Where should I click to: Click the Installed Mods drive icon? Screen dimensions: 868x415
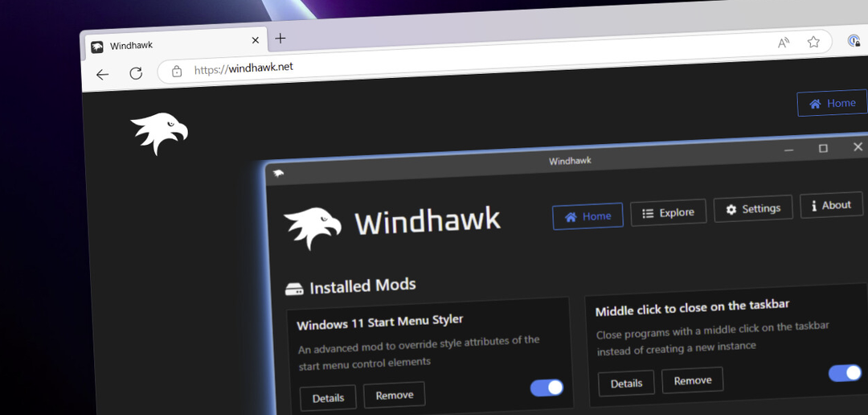[294, 289]
